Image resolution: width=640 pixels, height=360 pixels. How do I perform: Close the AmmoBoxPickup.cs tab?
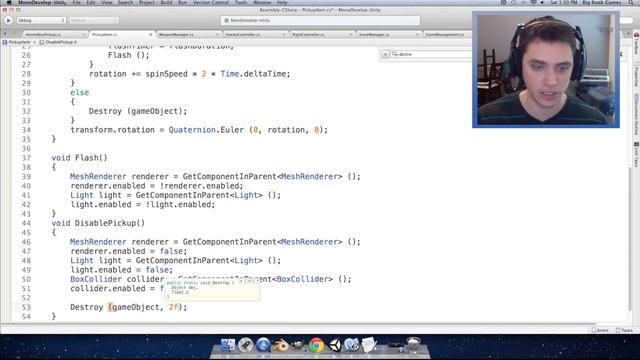84,35
